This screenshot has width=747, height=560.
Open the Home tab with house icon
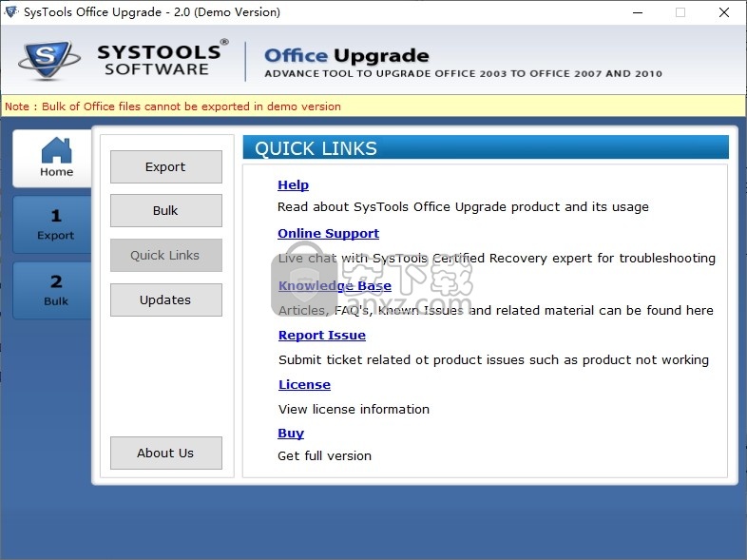[52, 158]
